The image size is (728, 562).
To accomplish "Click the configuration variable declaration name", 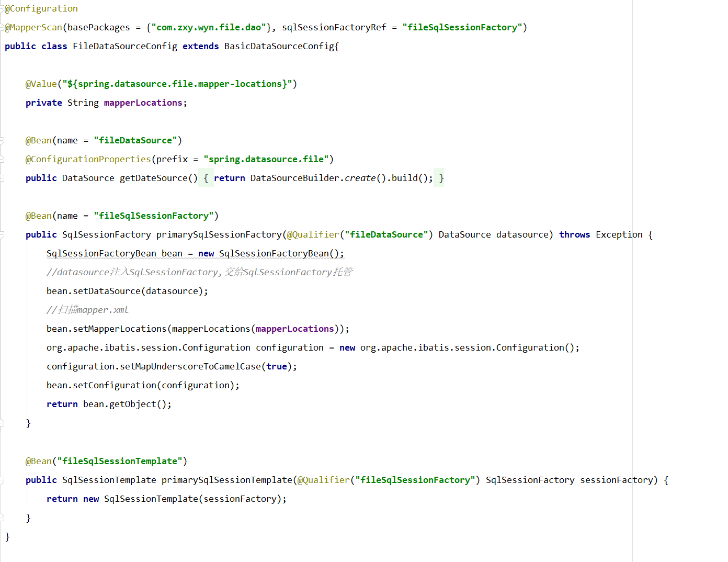I will point(290,347).
